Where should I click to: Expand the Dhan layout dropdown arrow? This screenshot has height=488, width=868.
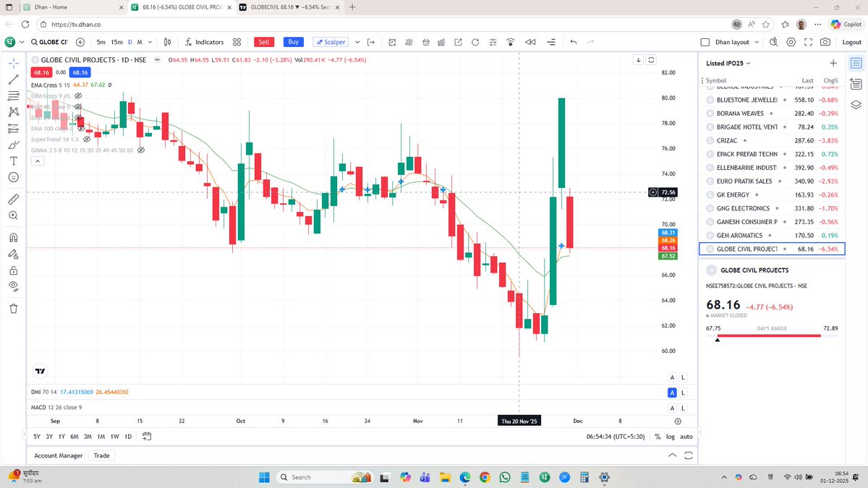point(756,42)
